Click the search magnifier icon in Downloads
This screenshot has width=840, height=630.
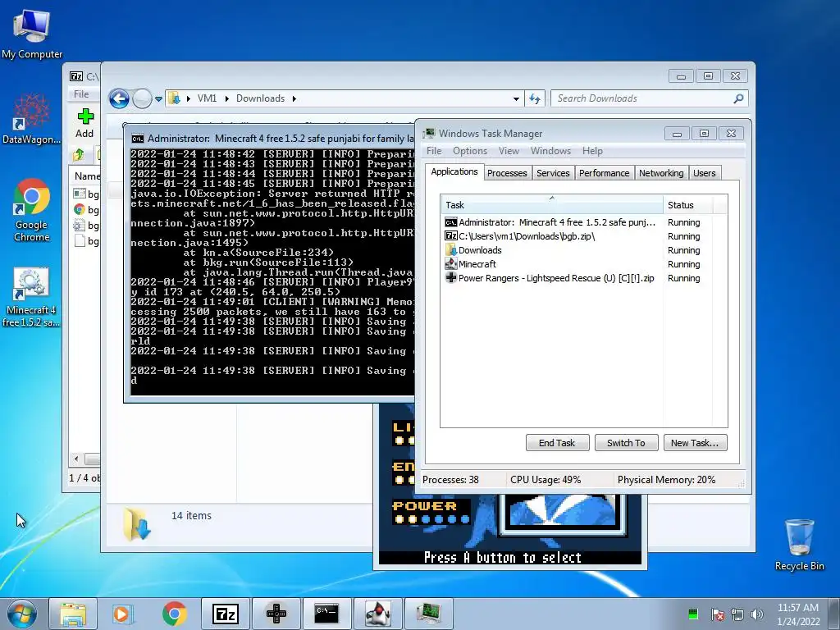(x=738, y=98)
